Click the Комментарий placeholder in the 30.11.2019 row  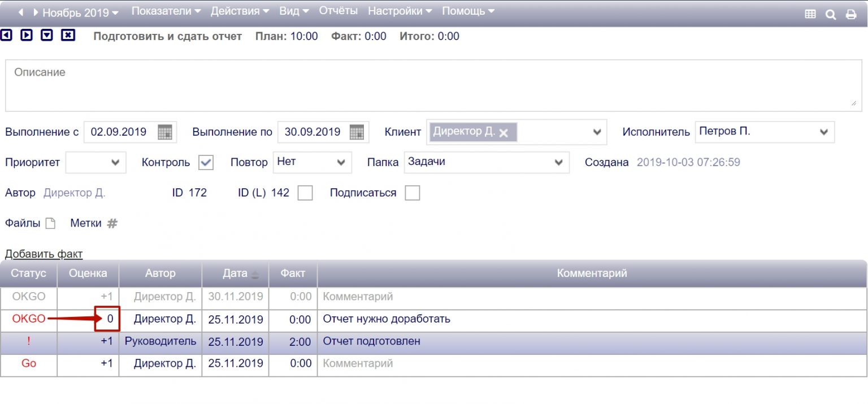pyautogui.click(x=358, y=297)
